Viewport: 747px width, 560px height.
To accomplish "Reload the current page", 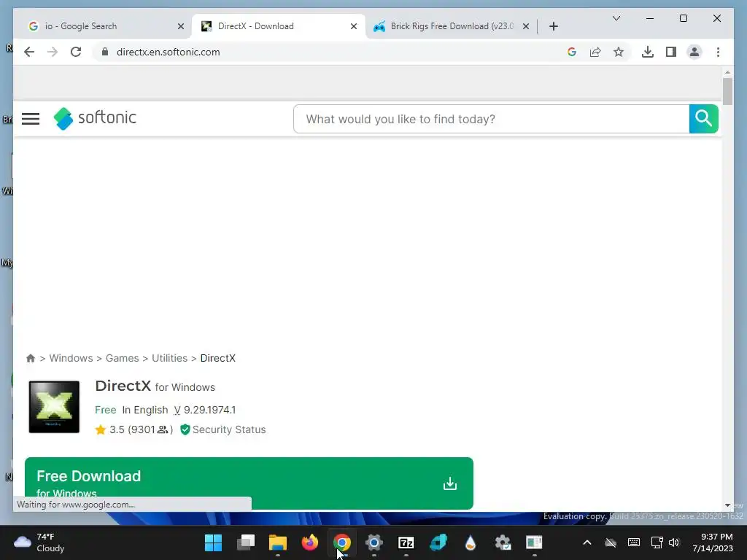I will coord(76,52).
